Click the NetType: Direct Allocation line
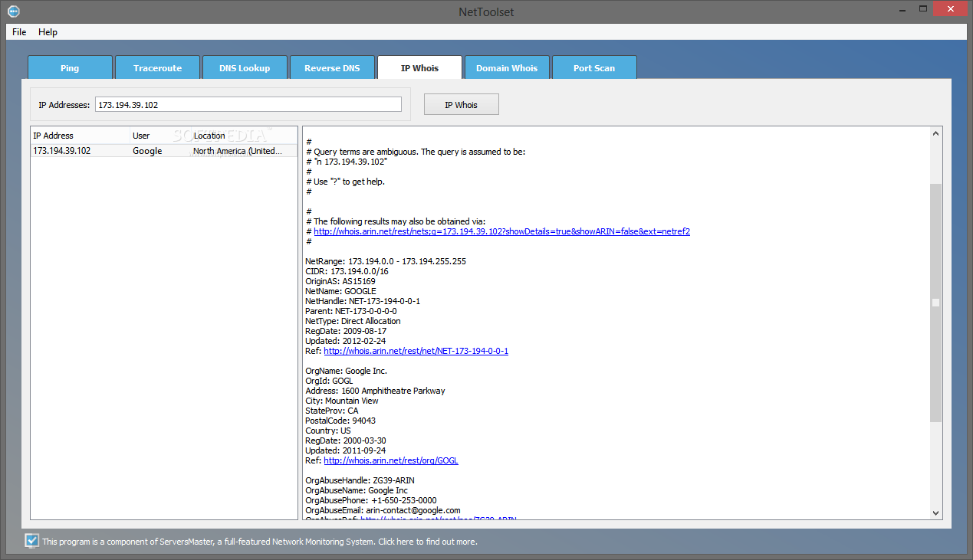 coord(353,321)
